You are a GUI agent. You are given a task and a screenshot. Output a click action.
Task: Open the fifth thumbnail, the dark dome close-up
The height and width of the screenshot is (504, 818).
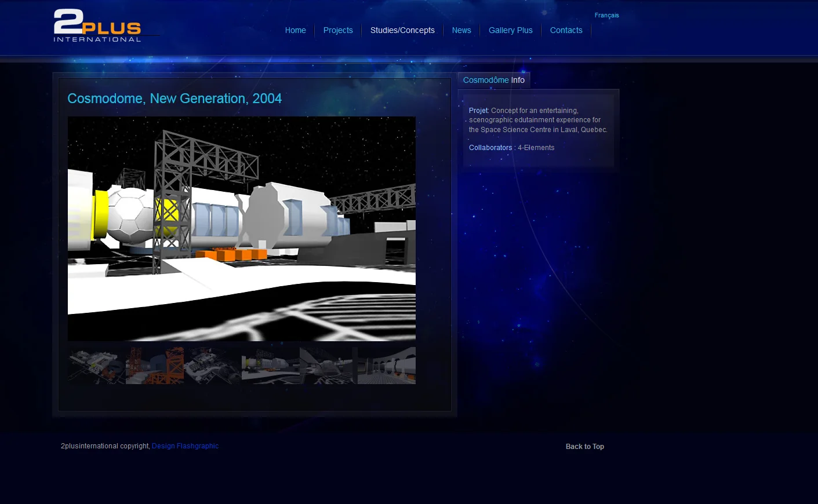pyautogui.click(x=329, y=366)
